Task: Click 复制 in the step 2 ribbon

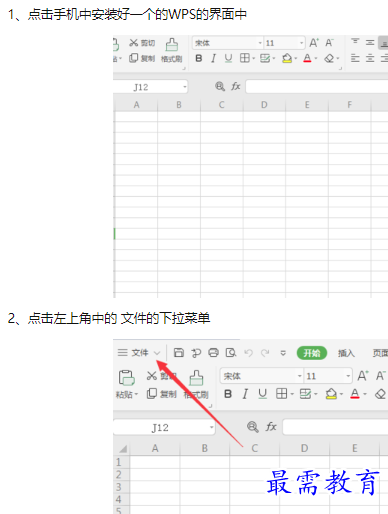Action: point(162,394)
